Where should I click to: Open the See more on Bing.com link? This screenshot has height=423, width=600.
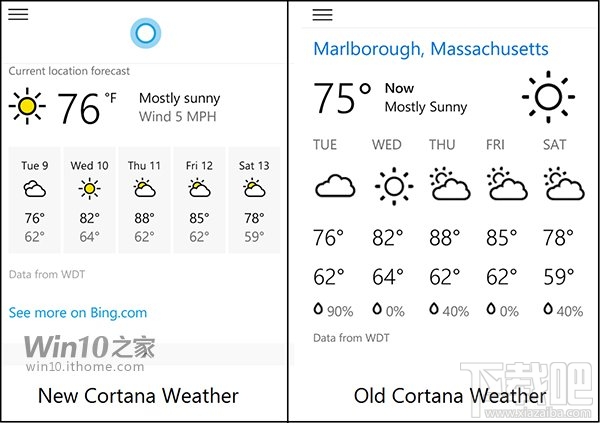click(x=78, y=313)
